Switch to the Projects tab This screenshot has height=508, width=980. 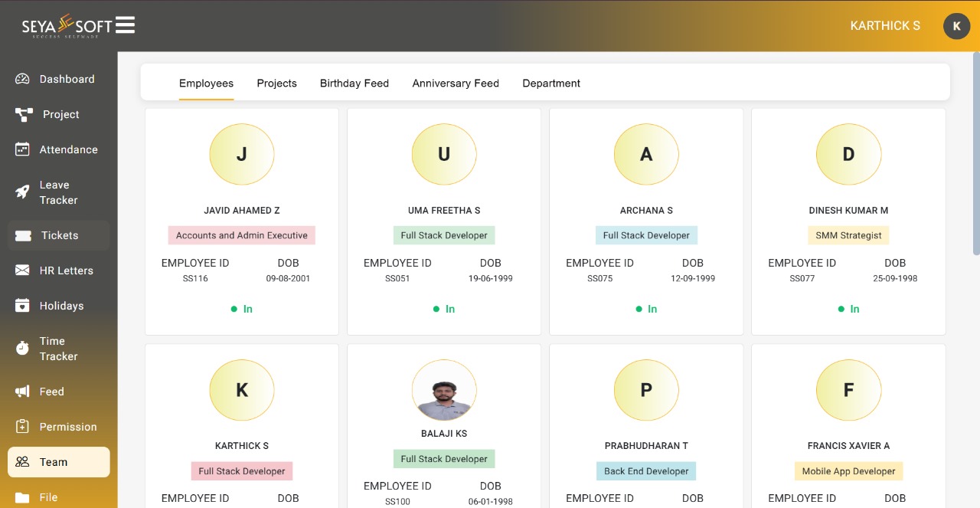[276, 83]
